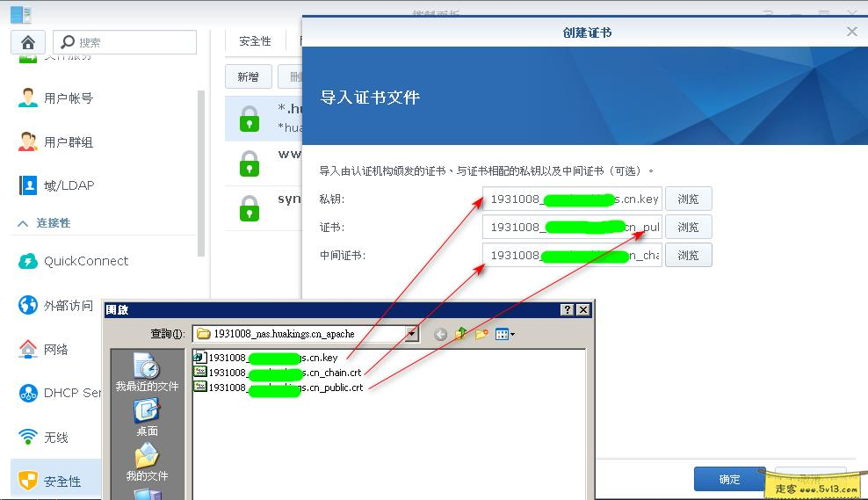Screen dimensions: 868x500
Task: Click the main menu icon at top-left corner
Action: pyautogui.click(x=21, y=14)
